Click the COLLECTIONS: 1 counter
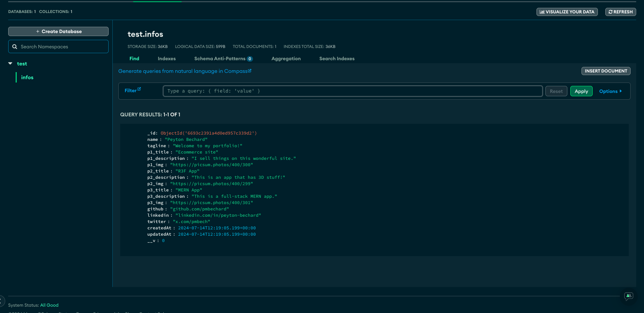 coord(56,12)
